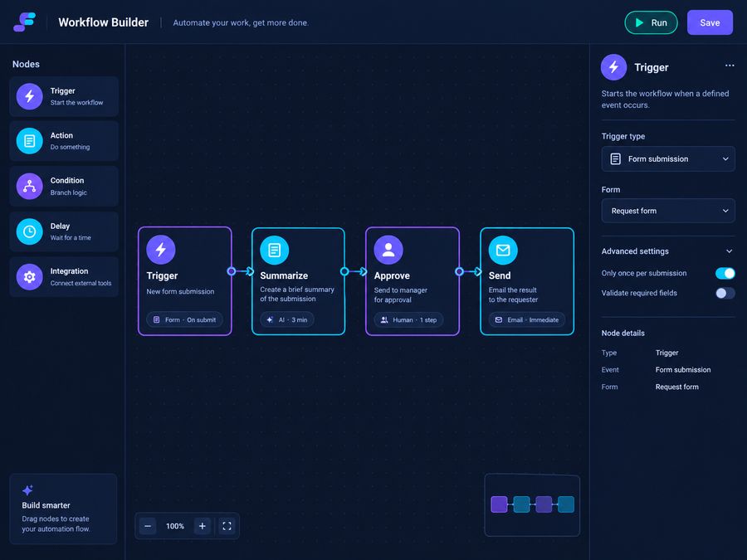Click the sparkle icon in Build smarter card

(x=27, y=490)
